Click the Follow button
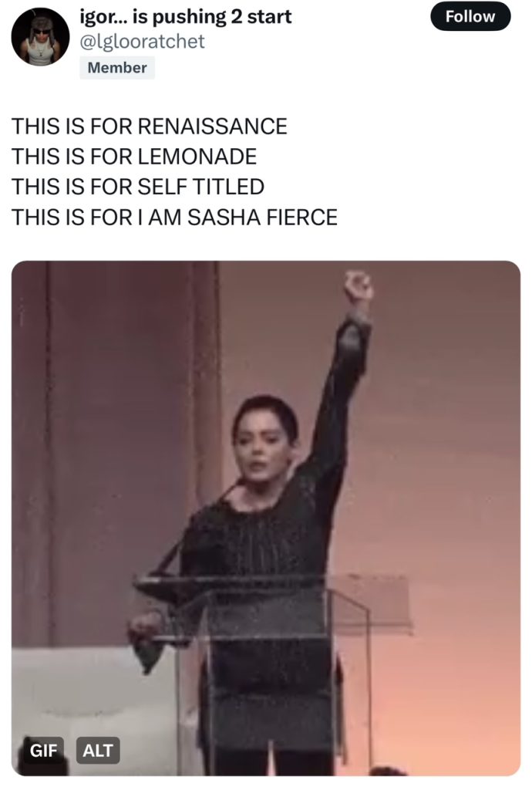This screenshot has height=790, width=532. (470, 16)
